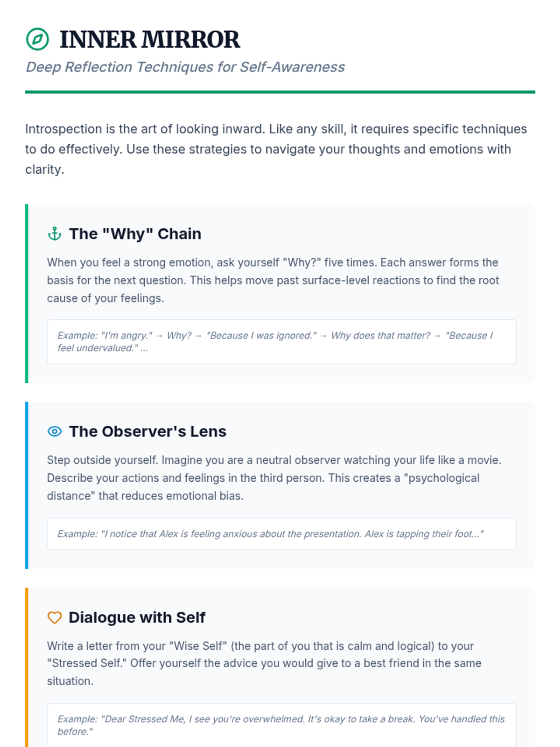Click the INNER MIRROR title

(x=149, y=39)
